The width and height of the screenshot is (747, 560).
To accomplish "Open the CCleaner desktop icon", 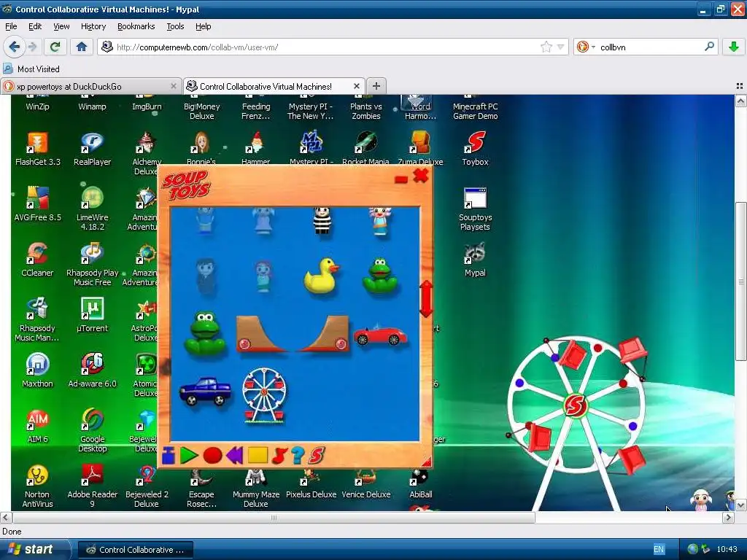I will pyautogui.click(x=37, y=260).
